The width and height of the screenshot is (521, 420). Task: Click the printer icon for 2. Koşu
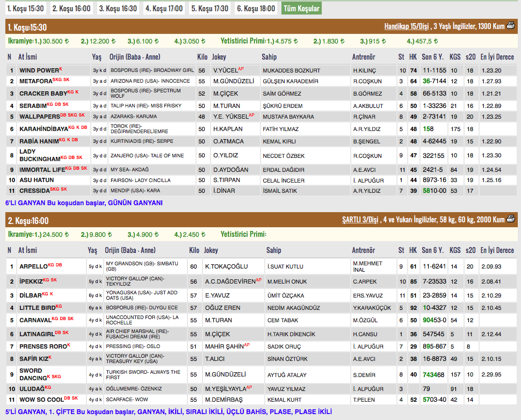[511, 219]
